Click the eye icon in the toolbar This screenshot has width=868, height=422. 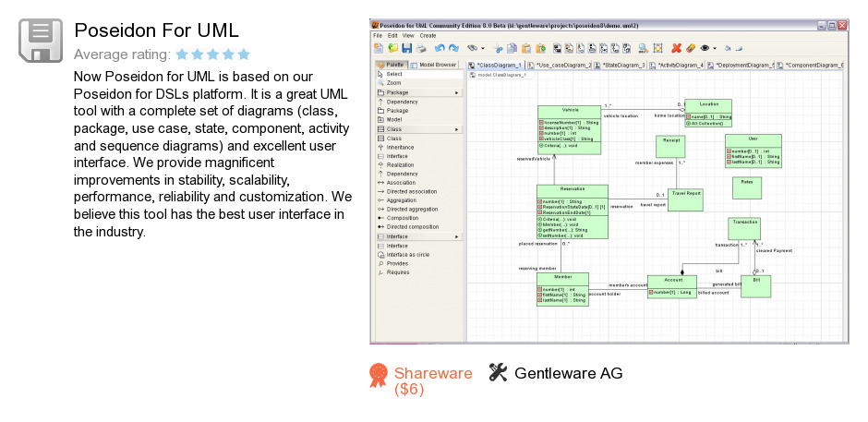(x=705, y=48)
